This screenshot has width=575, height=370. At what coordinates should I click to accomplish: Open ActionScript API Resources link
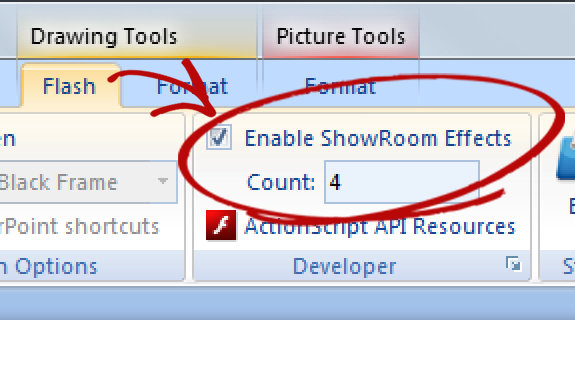380,226
